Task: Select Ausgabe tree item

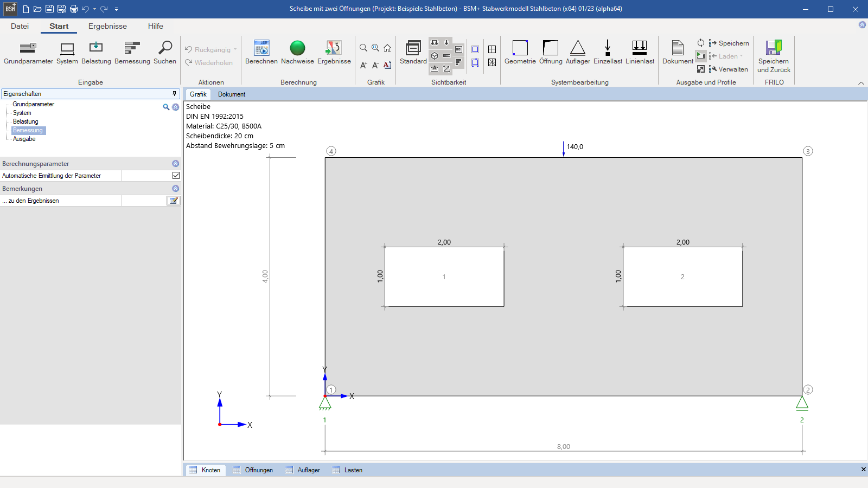Action: pos(24,139)
